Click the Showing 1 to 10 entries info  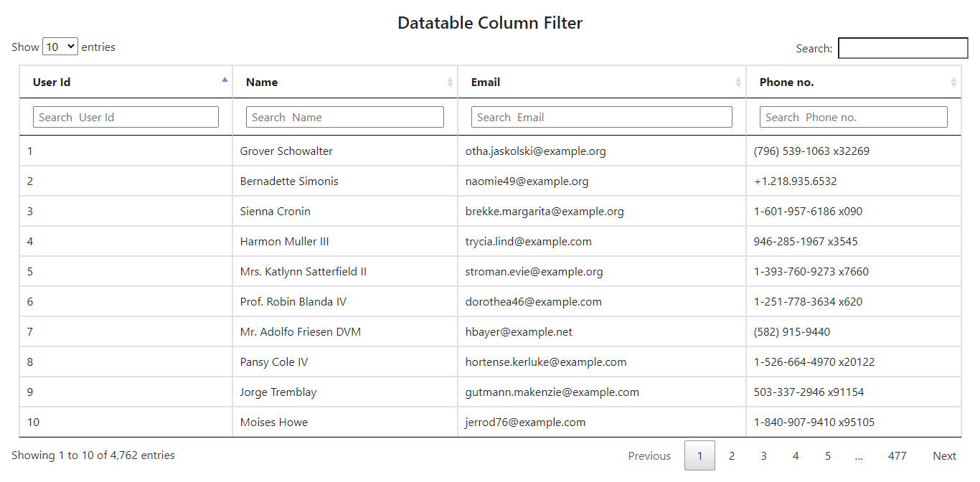click(x=93, y=455)
